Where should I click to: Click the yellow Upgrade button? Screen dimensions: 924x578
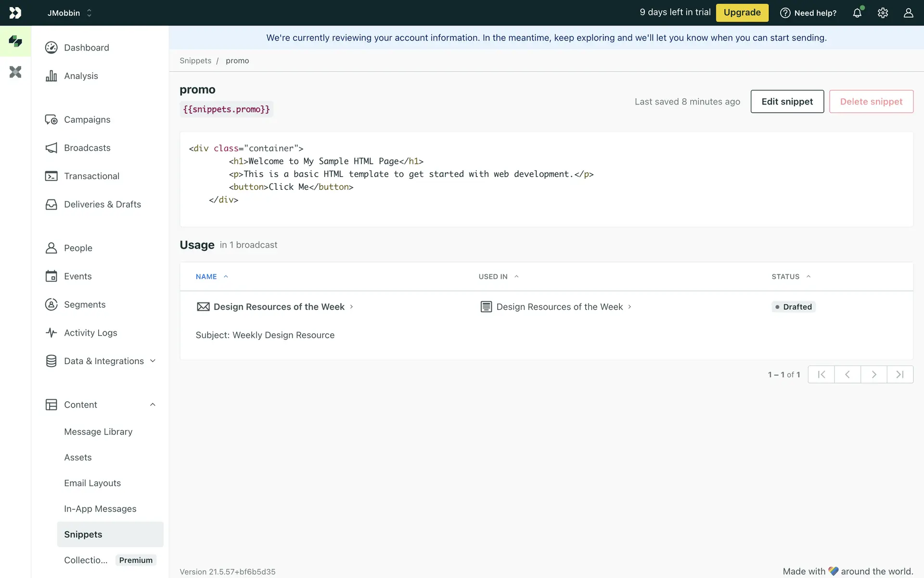point(742,13)
